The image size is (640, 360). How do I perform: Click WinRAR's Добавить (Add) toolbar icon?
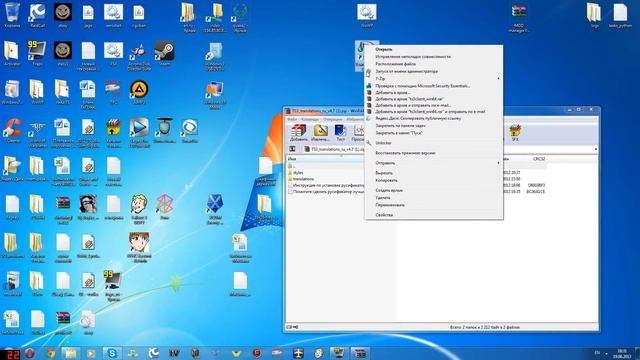click(298, 132)
